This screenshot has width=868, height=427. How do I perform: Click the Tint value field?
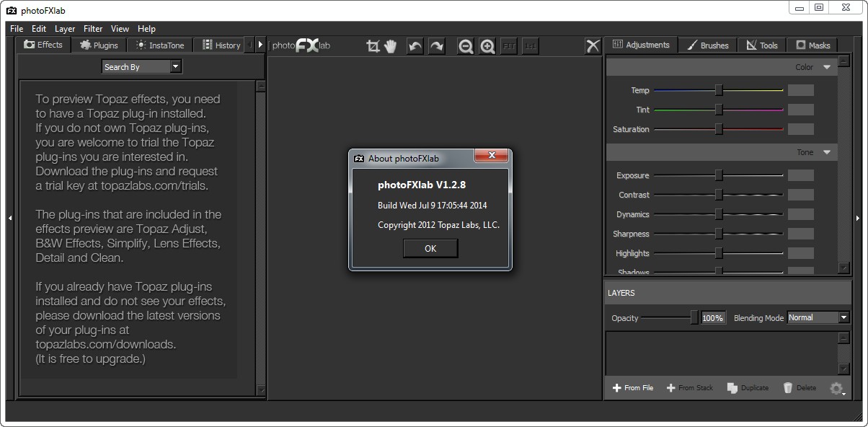801,110
